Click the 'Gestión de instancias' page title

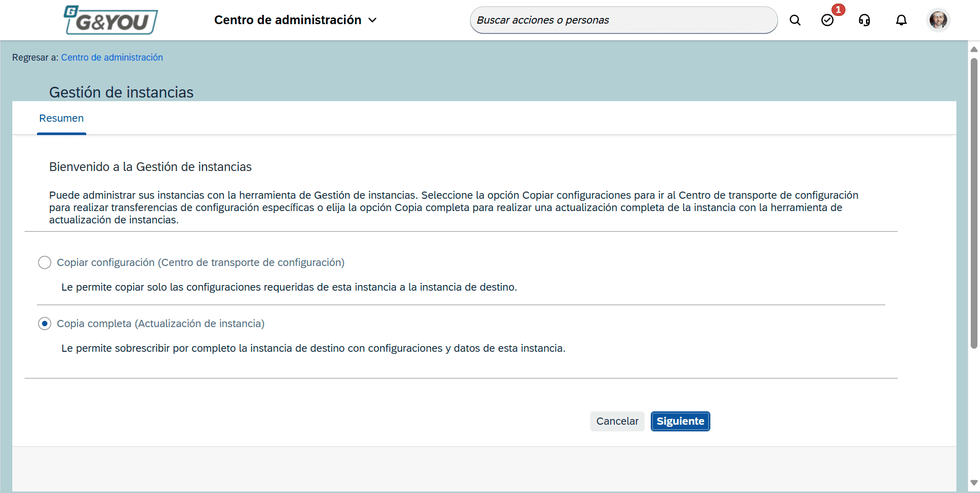pos(121,92)
